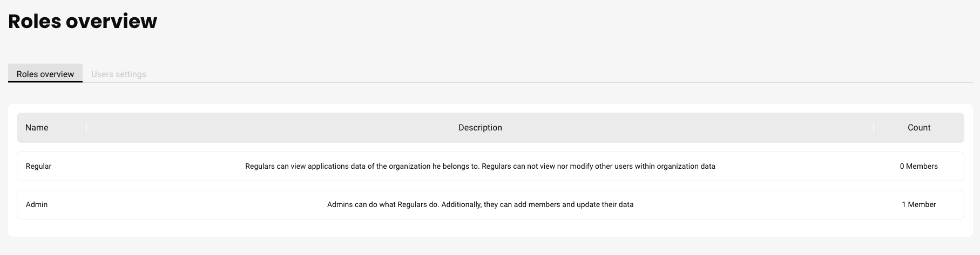Grab the divider before the Count column
980x255 pixels.
(873, 128)
